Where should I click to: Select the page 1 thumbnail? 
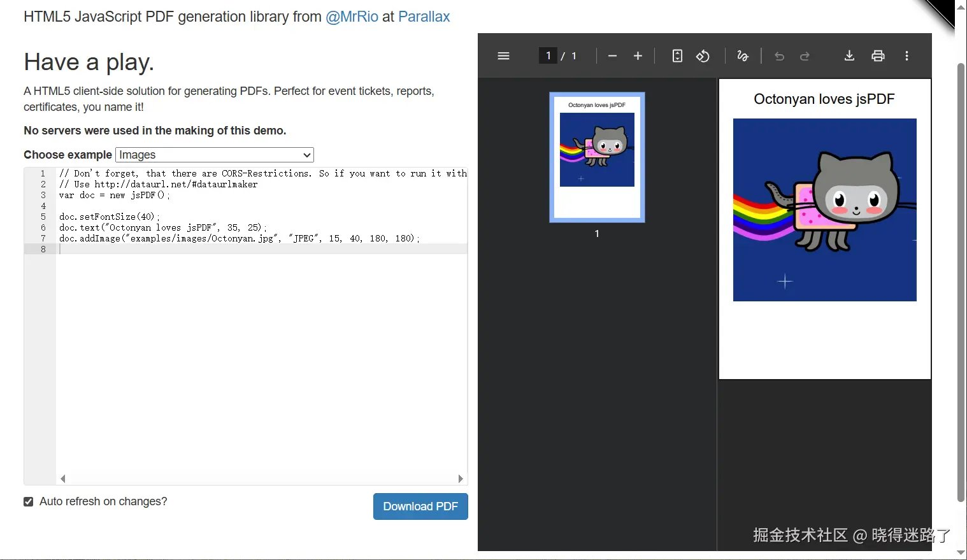[597, 157]
